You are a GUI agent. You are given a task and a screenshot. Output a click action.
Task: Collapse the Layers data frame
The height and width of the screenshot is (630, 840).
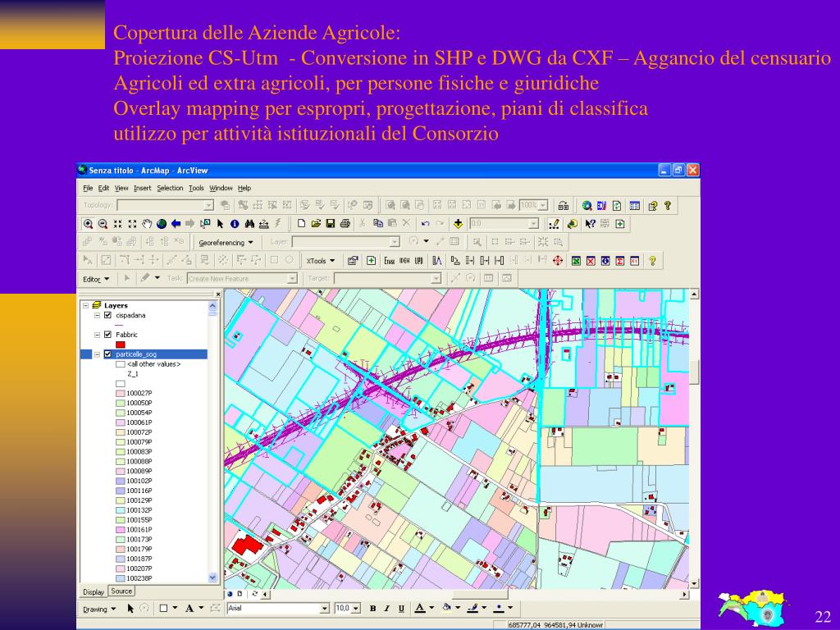pos(85,305)
